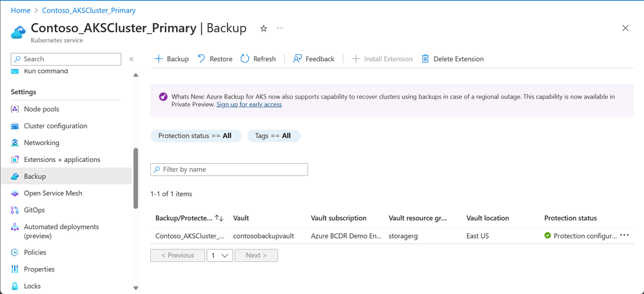Sort by Backup/Protected column arrows
Screen dimensions: 644x294
coord(219,218)
